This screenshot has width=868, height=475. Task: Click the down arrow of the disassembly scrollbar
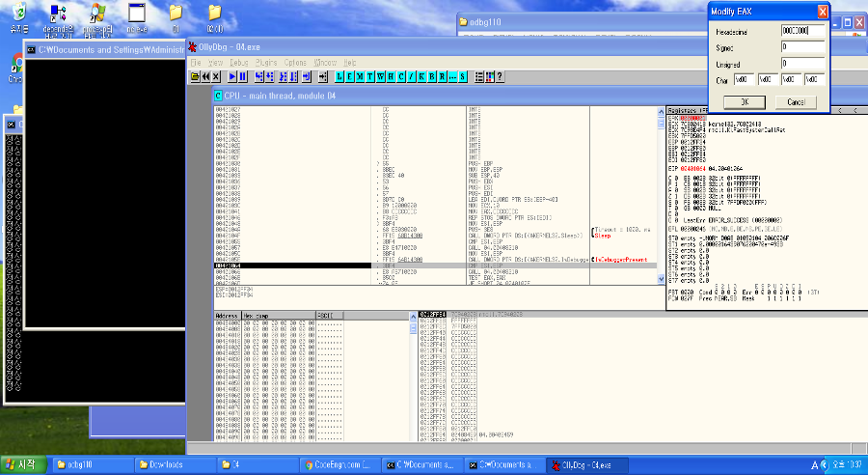tap(661, 279)
